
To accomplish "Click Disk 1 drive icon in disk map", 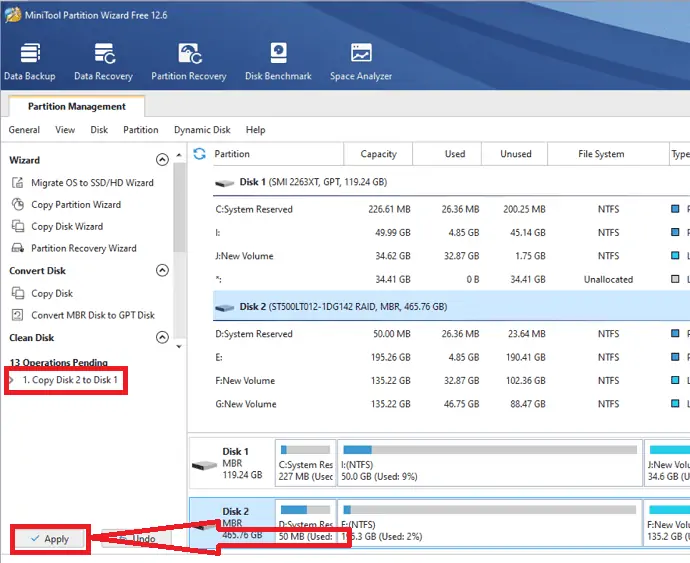I will click(204, 464).
